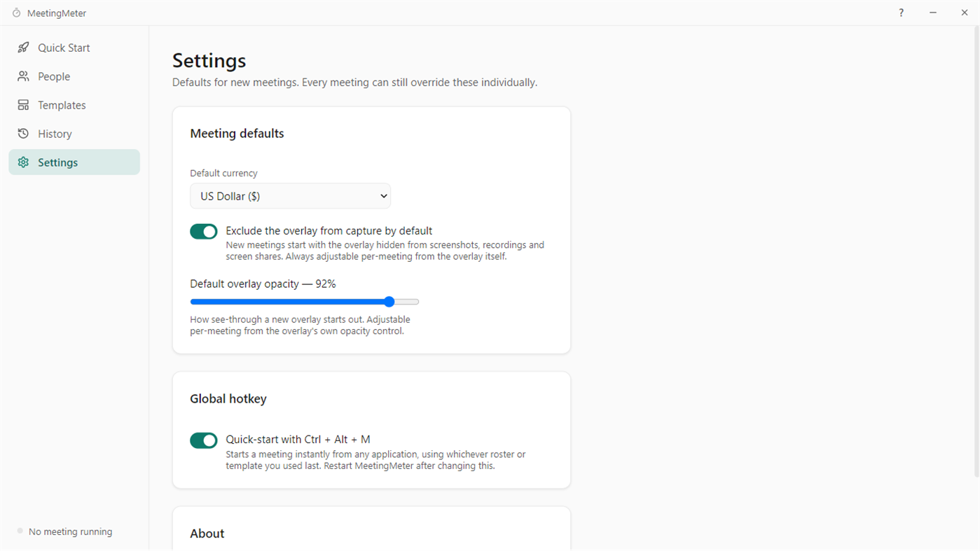Image resolution: width=980 pixels, height=551 pixels.
Task: Click the Templates layout icon
Action: (x=23, y=105)
